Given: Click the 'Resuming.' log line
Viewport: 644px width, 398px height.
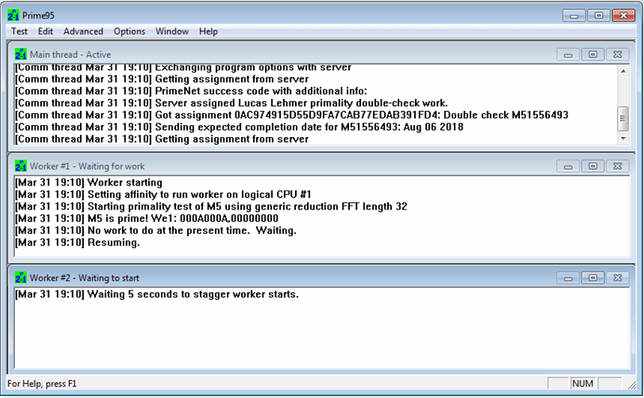Looking at the screenshot, I should click(78, 242).
